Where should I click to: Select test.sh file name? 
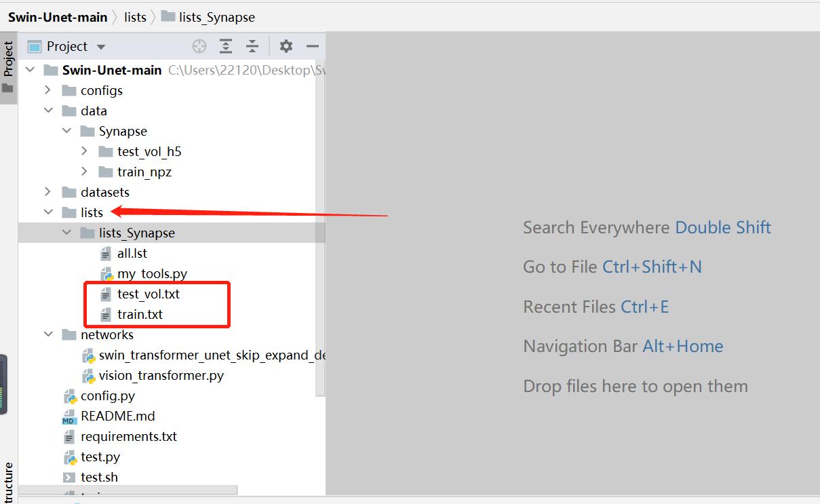click(x=100, y=477)
